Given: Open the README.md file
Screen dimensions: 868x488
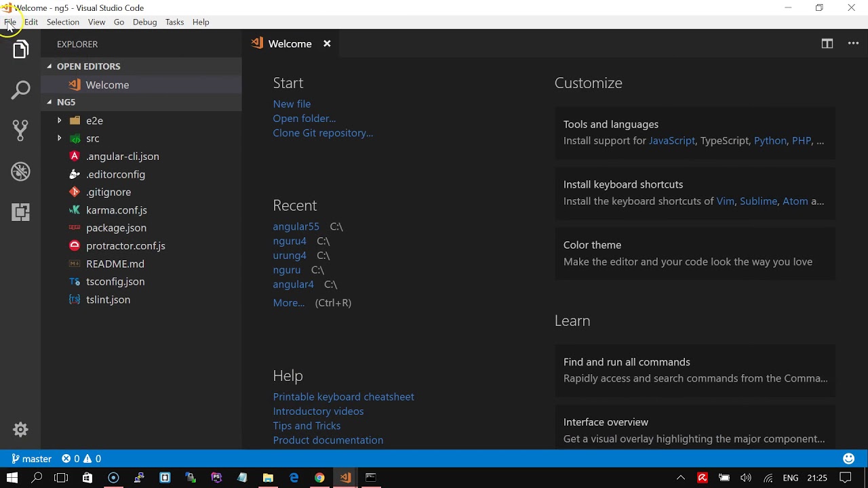Looking at the screenshot, I should coord(141,264).
